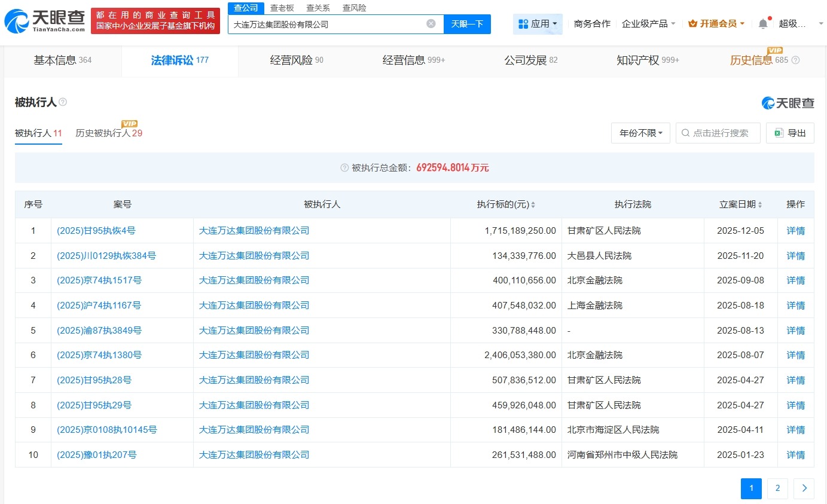The image size is (827, 504).
Task: Open the 应用 grid icon menu
Action: coord(523,23)
